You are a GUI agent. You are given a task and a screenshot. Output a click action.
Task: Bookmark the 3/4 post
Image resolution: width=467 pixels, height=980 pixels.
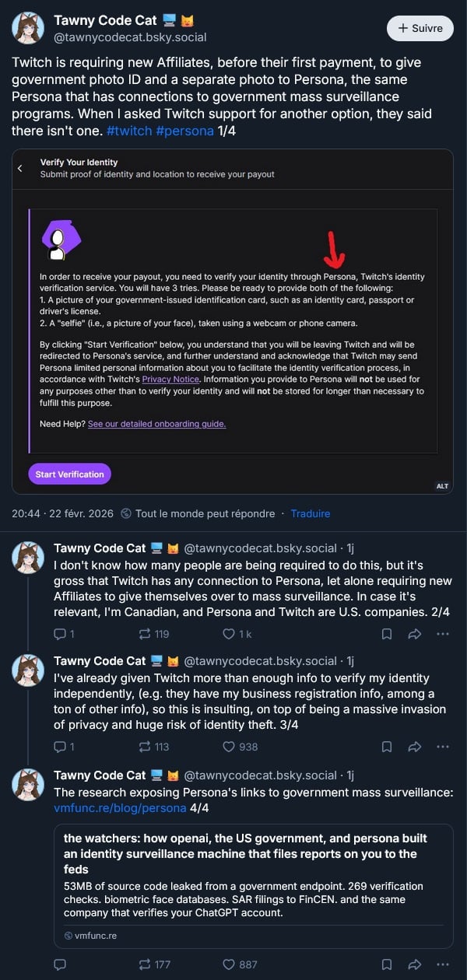pos(387,747)
